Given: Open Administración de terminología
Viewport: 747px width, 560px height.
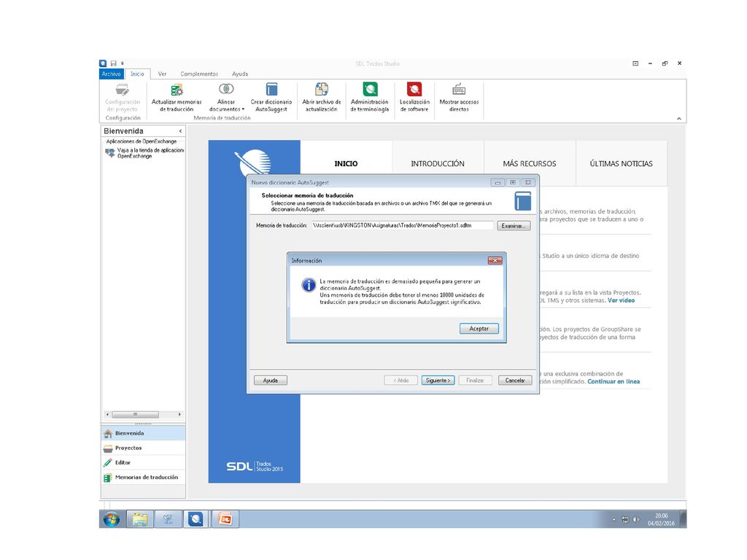Looking at the screenshot, I should 370,98.
